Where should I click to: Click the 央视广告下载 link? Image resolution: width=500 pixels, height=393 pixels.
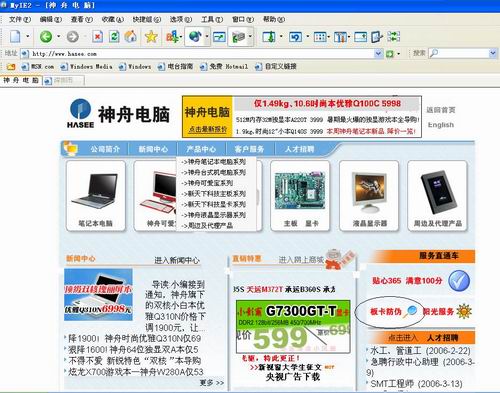click(293, 377)
